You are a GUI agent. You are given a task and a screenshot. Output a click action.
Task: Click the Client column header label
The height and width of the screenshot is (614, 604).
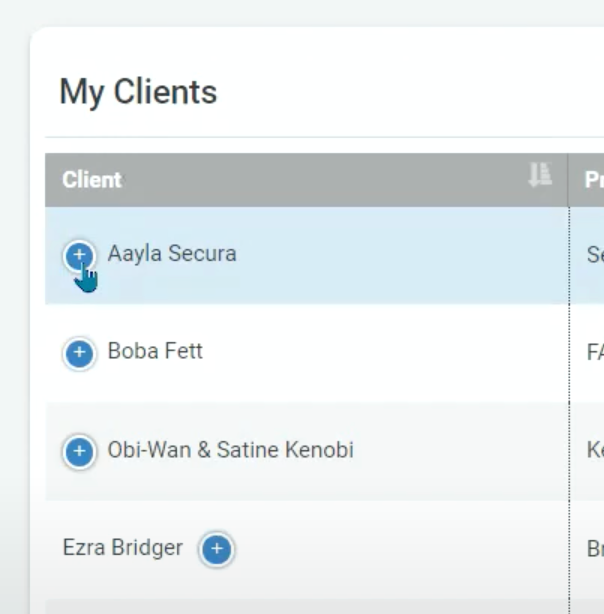coord(92,180)
